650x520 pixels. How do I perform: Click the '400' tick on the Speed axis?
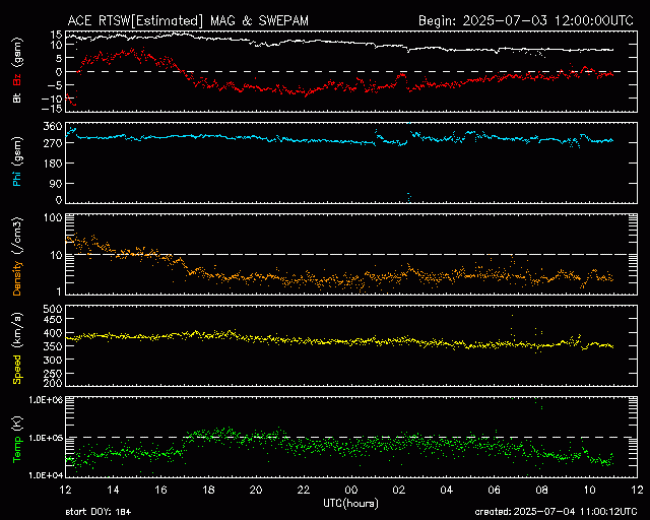[53, 333]
